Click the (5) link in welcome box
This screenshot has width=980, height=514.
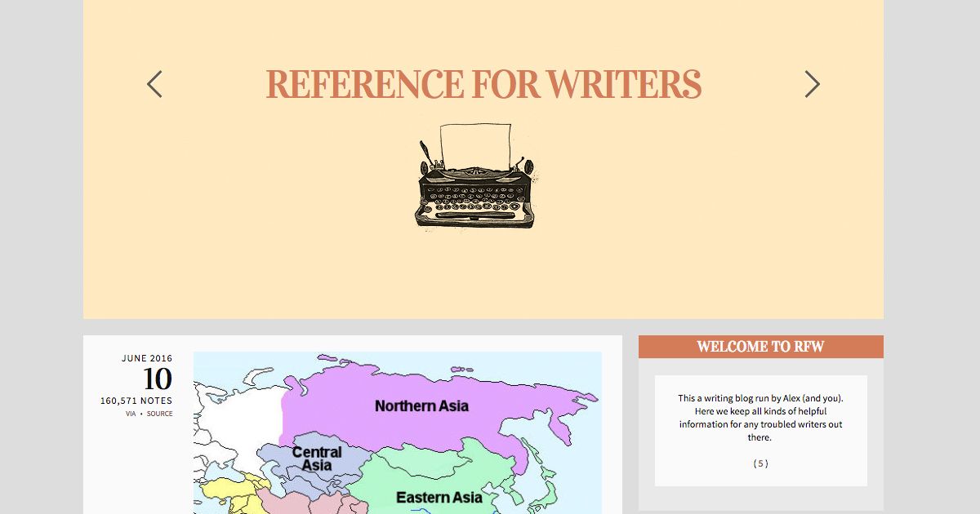coord(760,463)
